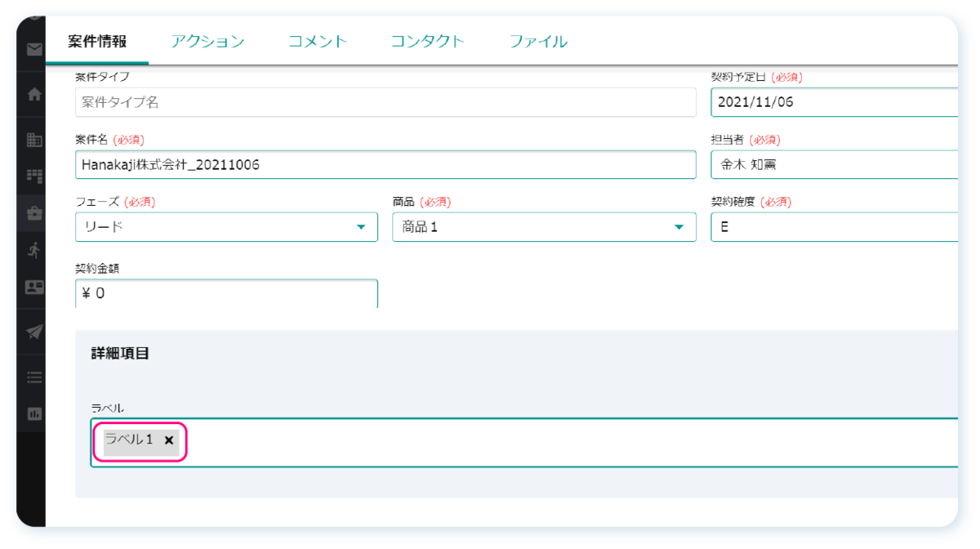Screen dimensions: 980x549
Task: Open the 契約確度 dropdown showing E
Action: [x=833, y=227]
